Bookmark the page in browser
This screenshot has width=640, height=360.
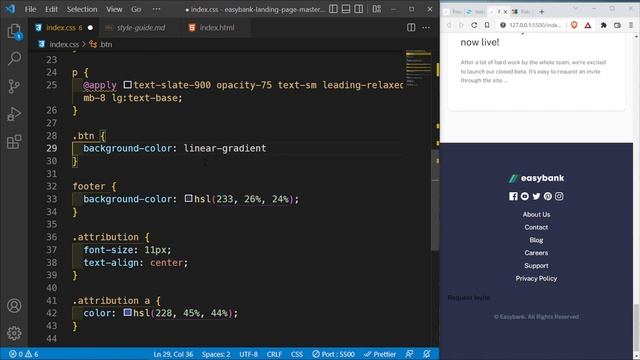pos(487,25)
